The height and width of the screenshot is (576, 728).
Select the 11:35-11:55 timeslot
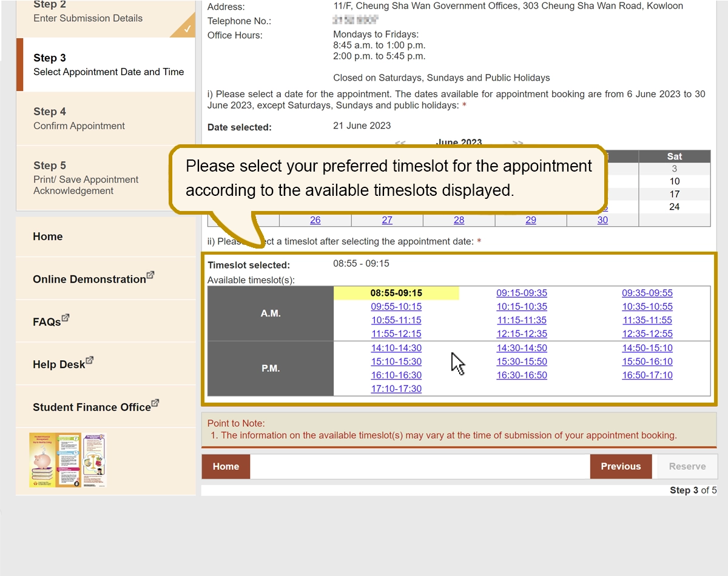click(647, 320)
